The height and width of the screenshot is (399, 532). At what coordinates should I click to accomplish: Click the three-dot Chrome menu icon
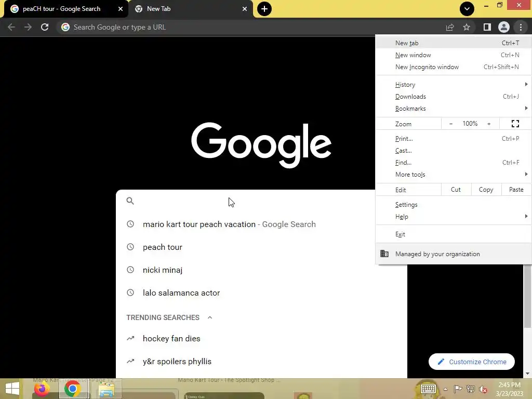[x=521, y=27]
